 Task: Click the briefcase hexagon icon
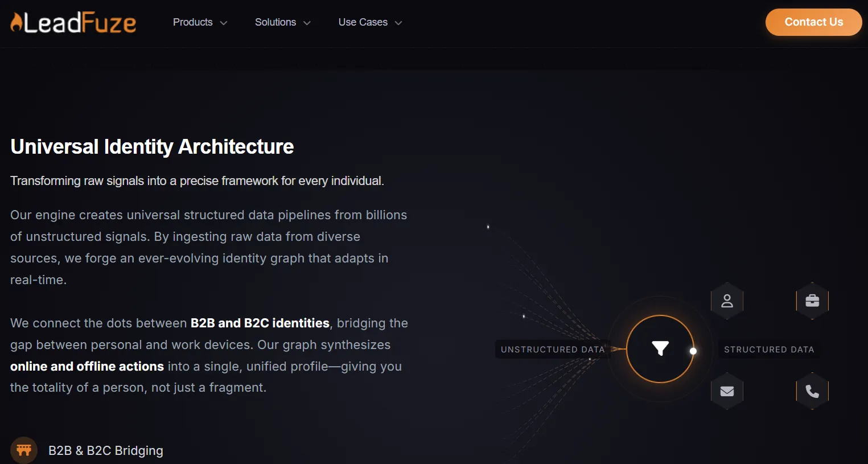812,301
